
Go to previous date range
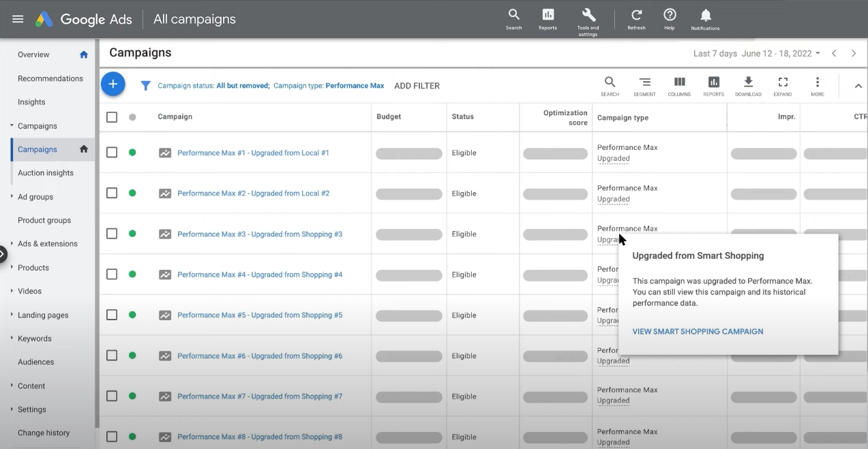tap(834, 53)
